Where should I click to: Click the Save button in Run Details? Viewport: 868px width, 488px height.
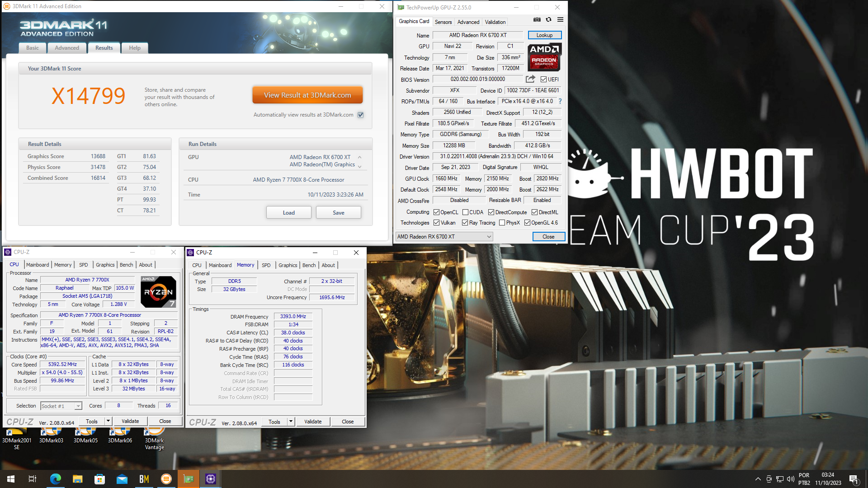(x=339, y=212)
